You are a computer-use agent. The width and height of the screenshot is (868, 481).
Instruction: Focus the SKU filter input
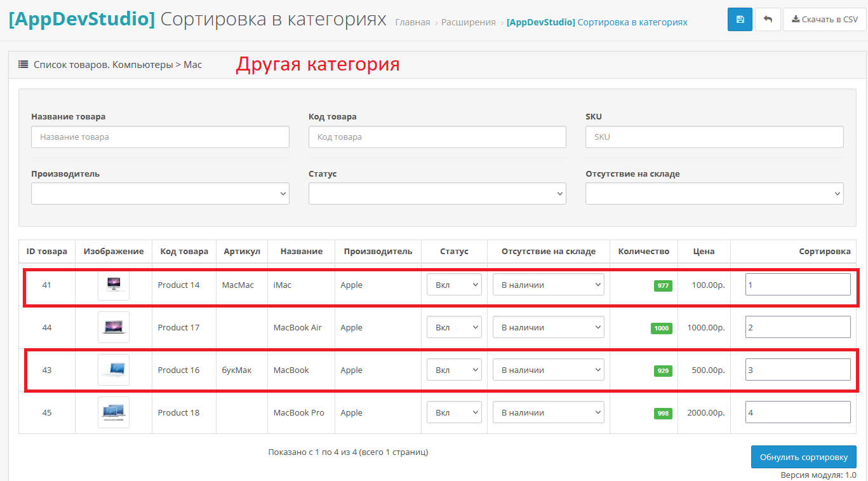(x=714, y=137)
